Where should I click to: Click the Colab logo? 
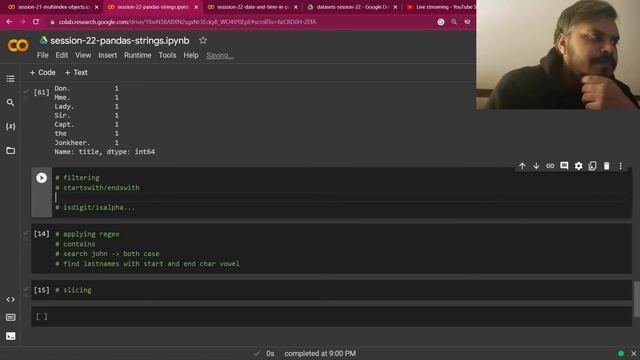(x=18, y=45)
